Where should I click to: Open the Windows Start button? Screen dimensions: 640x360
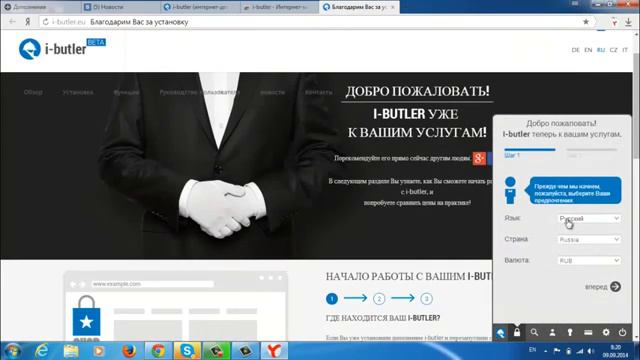coord(12,351)
